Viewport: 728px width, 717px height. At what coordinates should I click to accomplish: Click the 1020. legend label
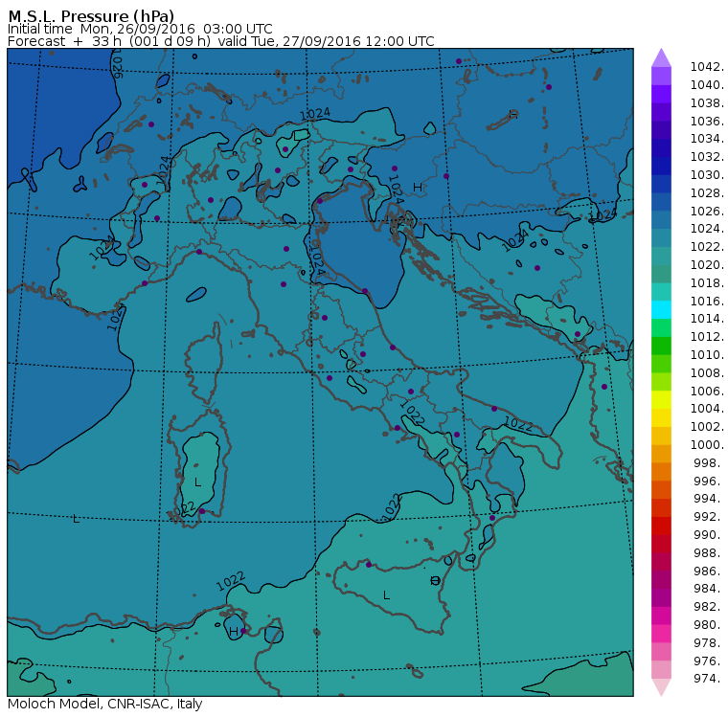[x=707, y=265]
